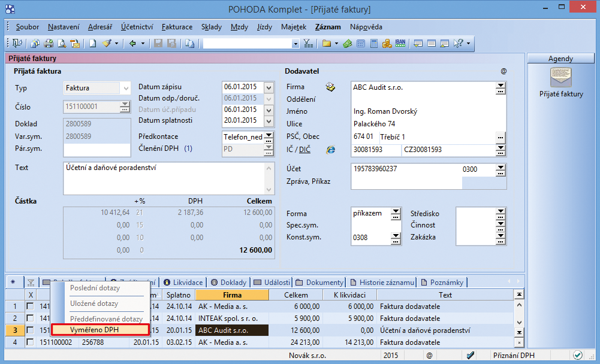The height and width of the screenshot is (364, 600).
Task: Open the Fakturace menu
Action: [177, 27]
